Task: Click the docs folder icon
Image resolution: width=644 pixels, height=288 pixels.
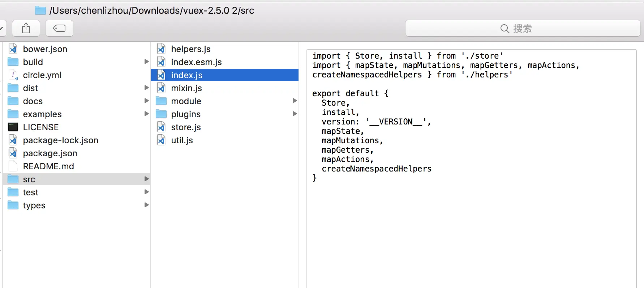Action: [x=13, y=101]
